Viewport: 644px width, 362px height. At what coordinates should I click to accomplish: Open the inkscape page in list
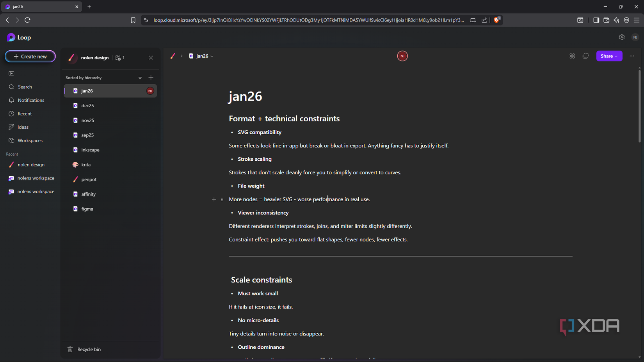point(90,150)
